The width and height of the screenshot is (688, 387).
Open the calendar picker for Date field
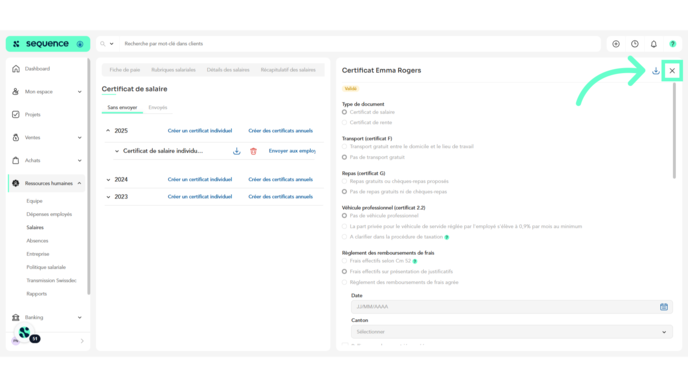tap(663, 307)
